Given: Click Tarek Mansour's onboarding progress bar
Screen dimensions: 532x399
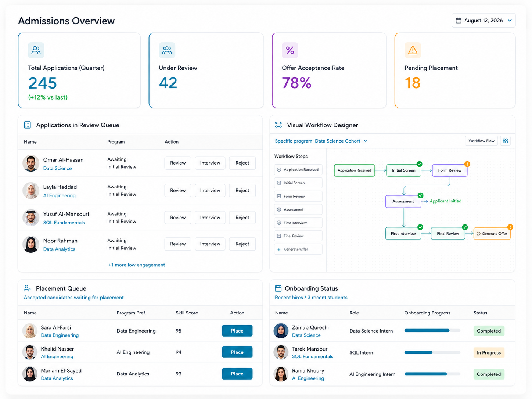Looking at the screenshot, I should coord(432,352).
